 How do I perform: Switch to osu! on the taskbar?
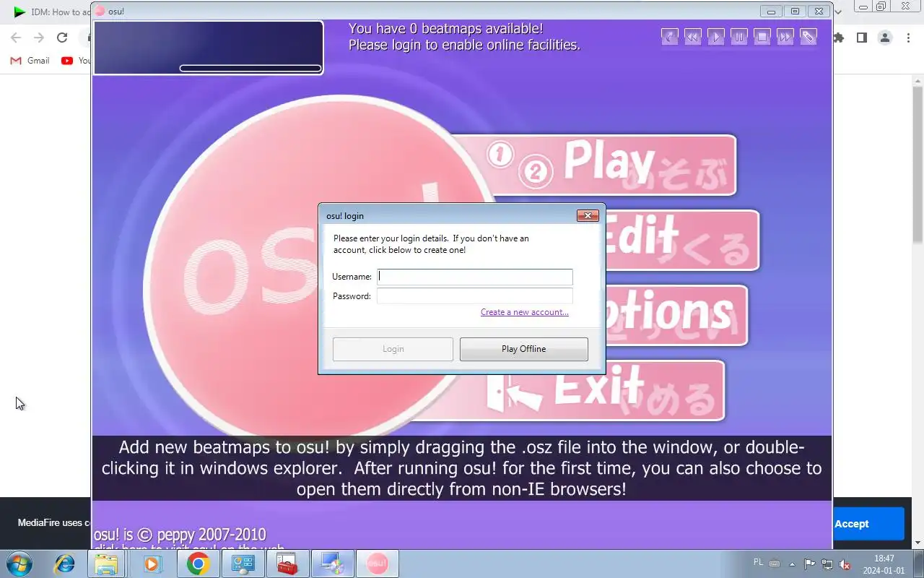pyautogui.click(x=377, y=564)
